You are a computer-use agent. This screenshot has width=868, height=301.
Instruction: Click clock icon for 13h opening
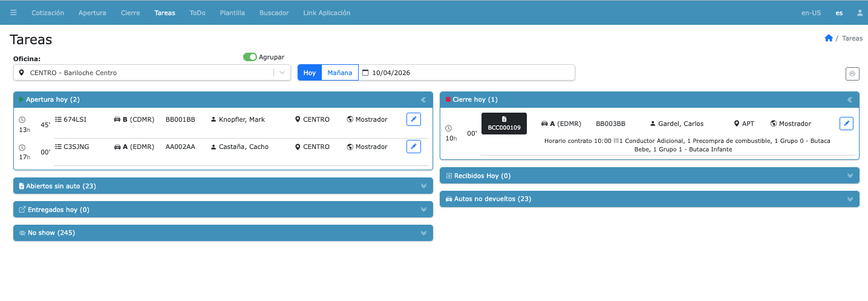coord(22,120)
